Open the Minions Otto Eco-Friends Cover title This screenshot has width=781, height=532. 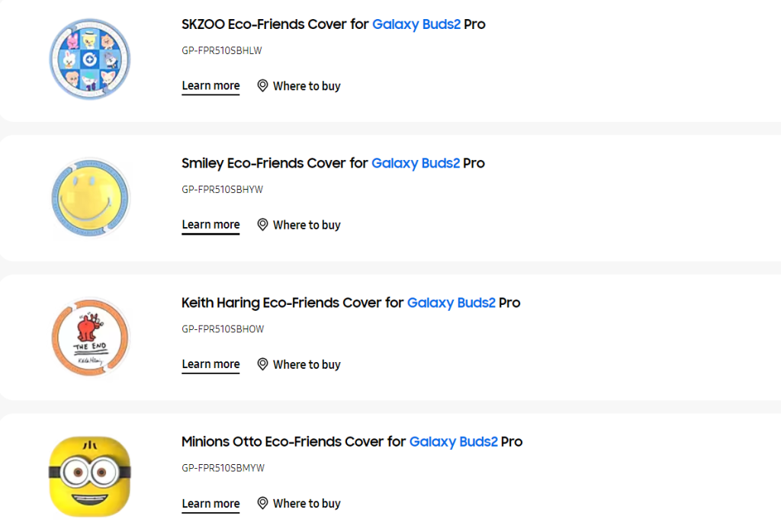[x=352, y=441]
